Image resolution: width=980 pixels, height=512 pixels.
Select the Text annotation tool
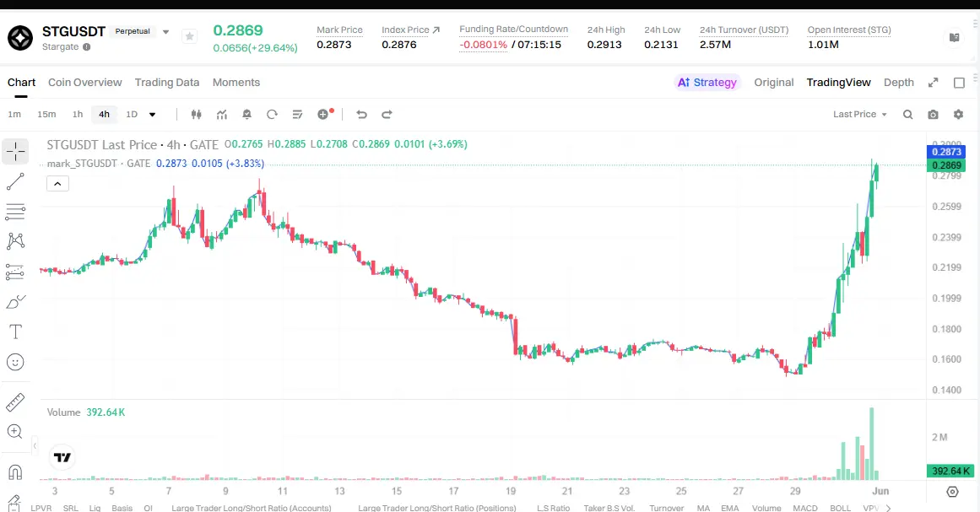click(x=15, y=331)
